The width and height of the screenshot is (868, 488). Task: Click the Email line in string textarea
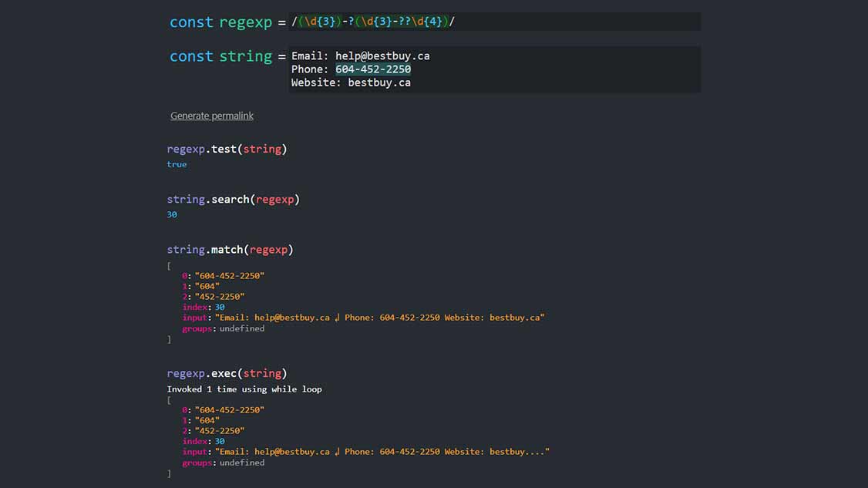click(360, 56)
